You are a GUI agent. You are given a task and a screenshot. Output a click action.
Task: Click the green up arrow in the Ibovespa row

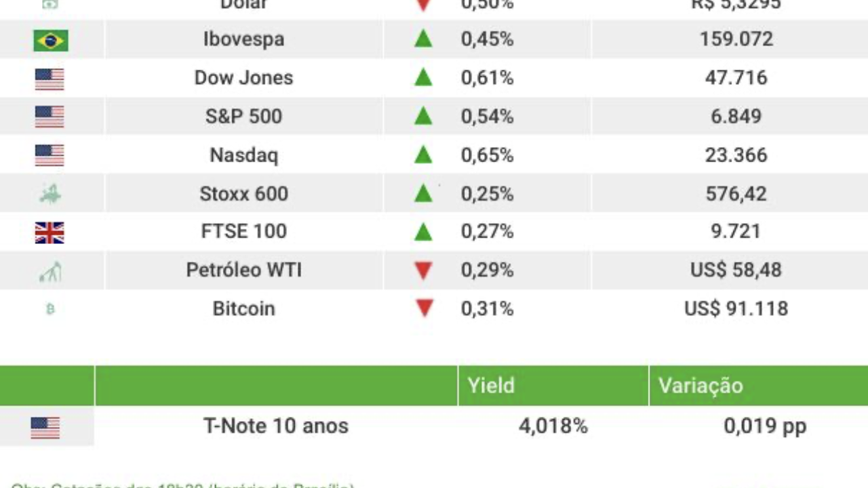[423, 39]
